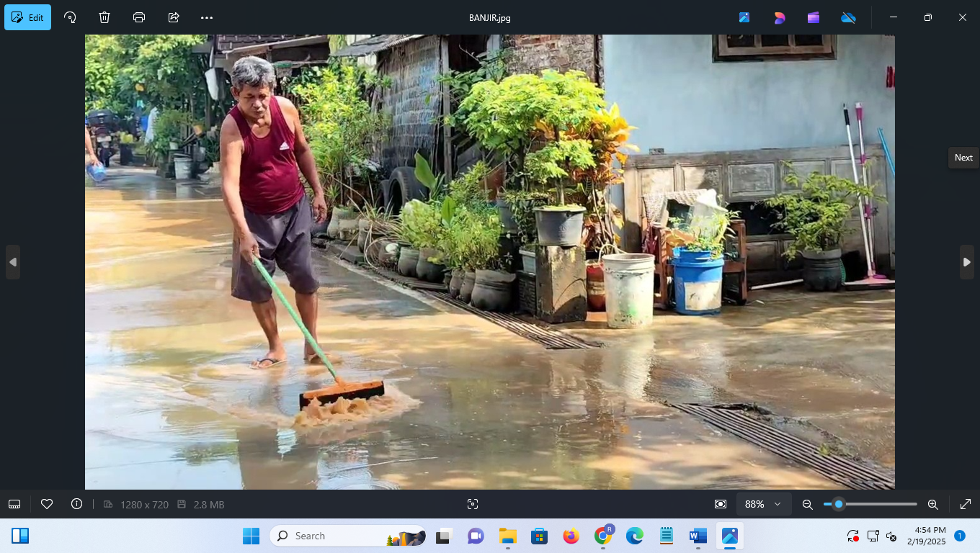Image resolution: width=980 pixels, height=553 pixels.
Task: Open the Windows Start menu
Action: (x=251, y=536)
